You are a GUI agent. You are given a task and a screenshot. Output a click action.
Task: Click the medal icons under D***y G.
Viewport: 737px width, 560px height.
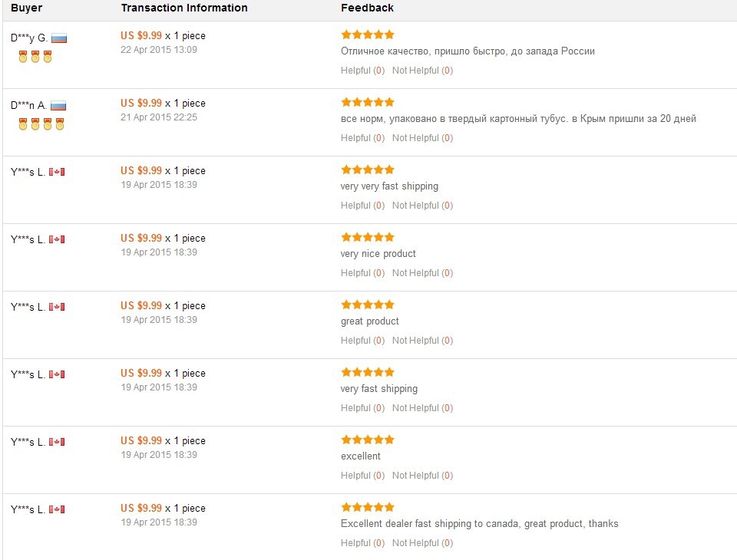(x=35, y=57)
